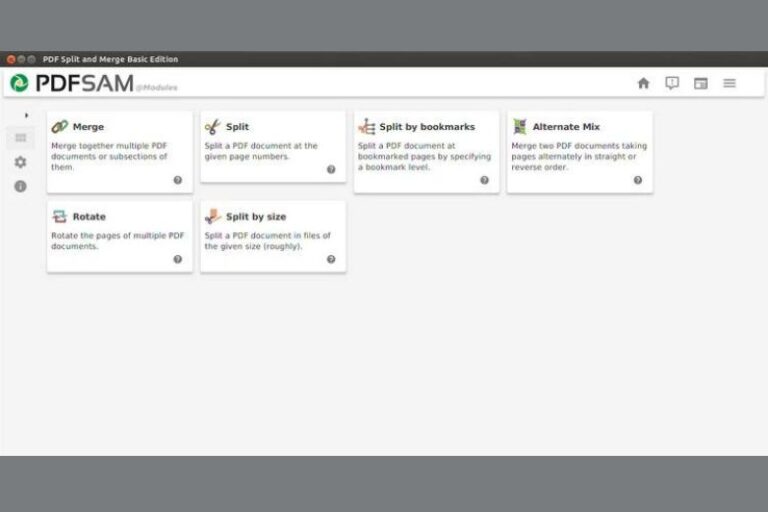Open the hamburger application menu
The height and width of the screenshot is (512, 768).
point(730,83)
